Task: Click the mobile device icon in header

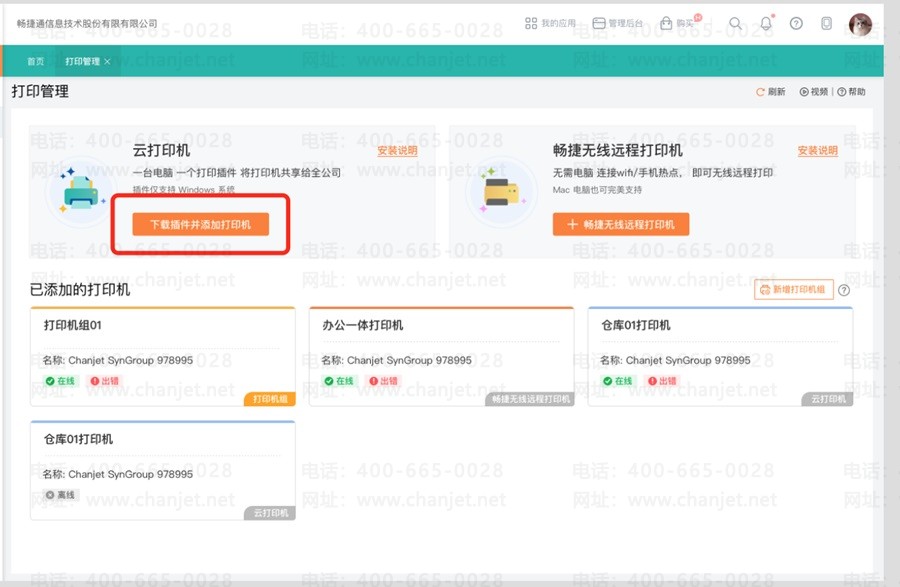Action: 827,24
